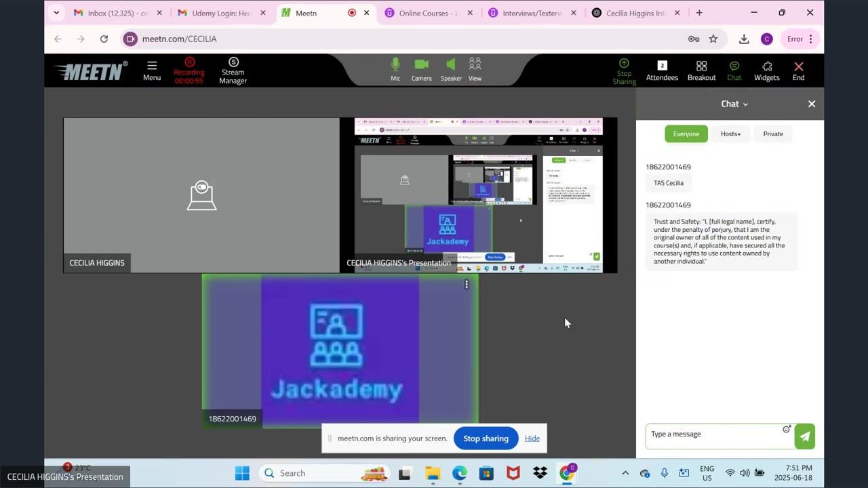Screen dimensions: 868x488
Task: Click the Recording indicator button
Action: click(189, 70)
